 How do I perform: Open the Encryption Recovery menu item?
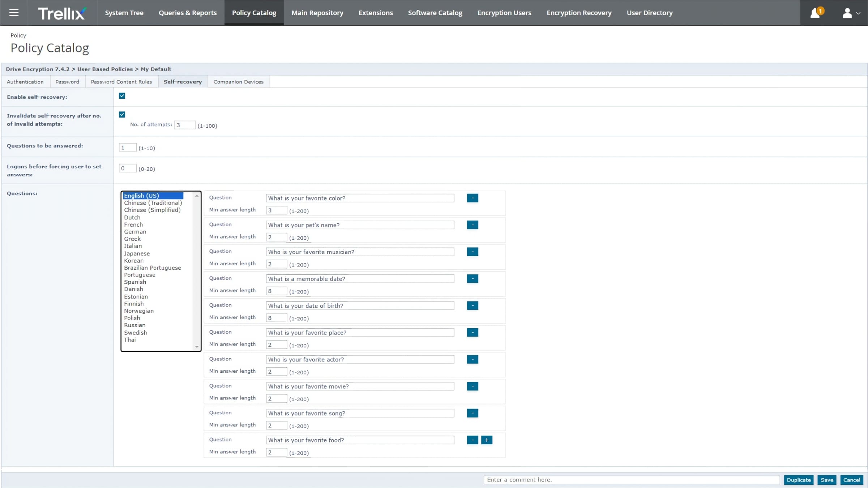tap(579, 13)
